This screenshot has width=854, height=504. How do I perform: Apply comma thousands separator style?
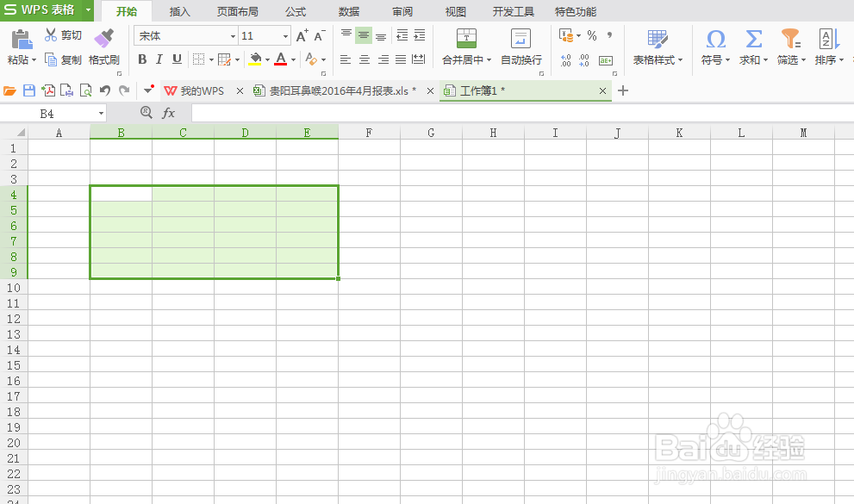609,36
